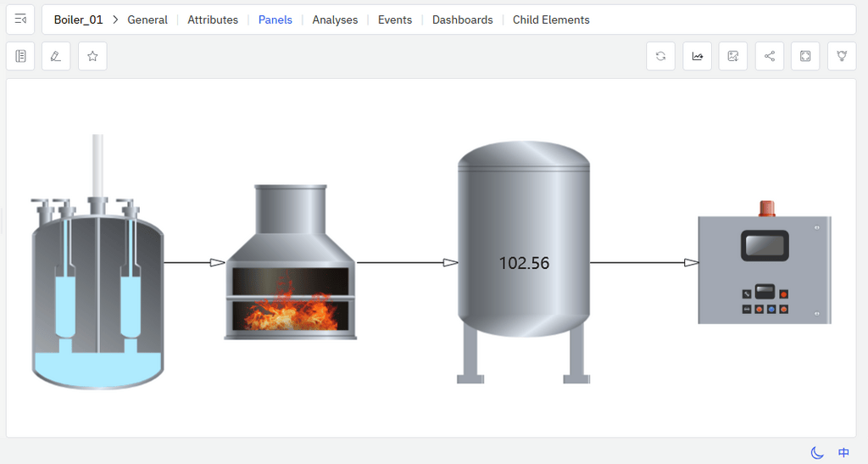Screen dimensions: 868x464
Task: Switch language to Chinese
Action: (x=843, y=453)
